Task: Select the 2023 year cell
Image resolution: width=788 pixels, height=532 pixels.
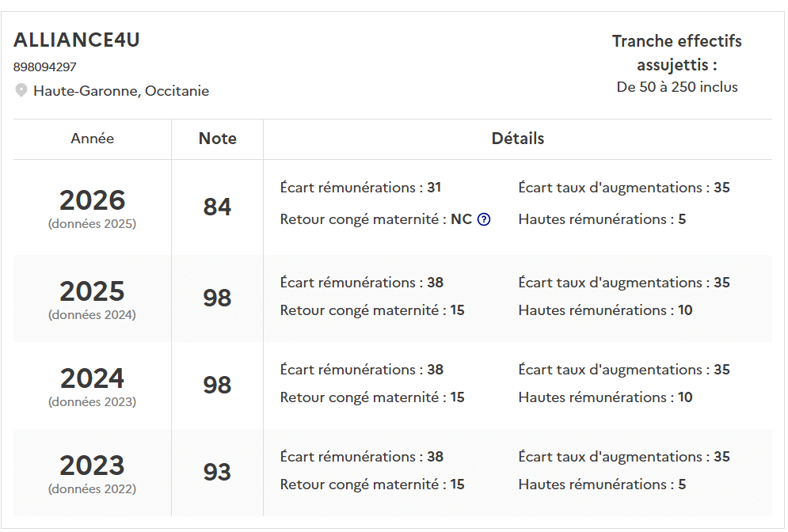Action: point(92,465)
